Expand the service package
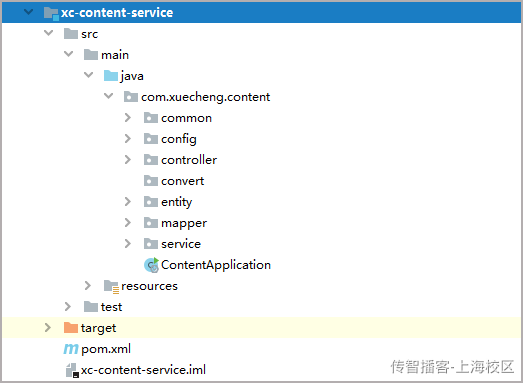The image size is (523, 383). 128,244
